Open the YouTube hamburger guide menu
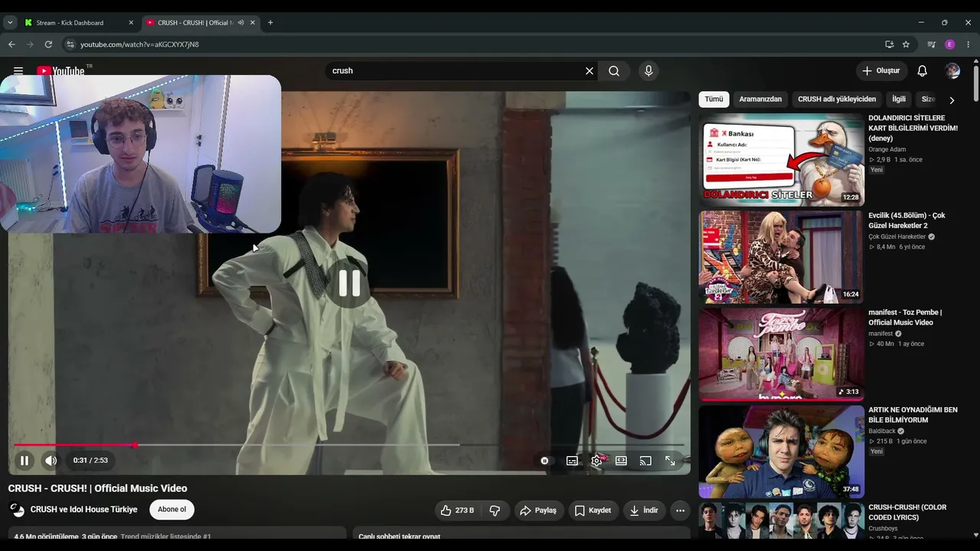Screen dimensions: 980x551 [18, 70]
